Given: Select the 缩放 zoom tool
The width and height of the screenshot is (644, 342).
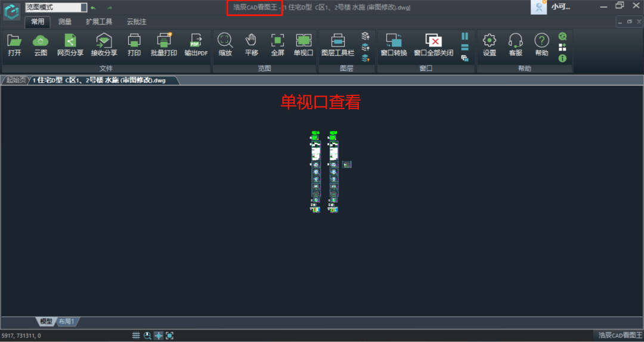Looking at the screenshot, I should pos(225,45).
